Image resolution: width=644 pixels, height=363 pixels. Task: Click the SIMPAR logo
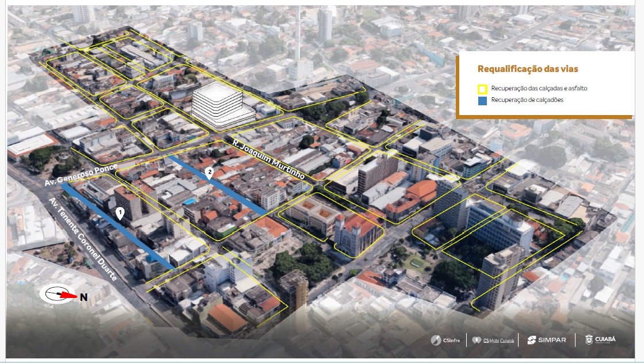[547, 340]
